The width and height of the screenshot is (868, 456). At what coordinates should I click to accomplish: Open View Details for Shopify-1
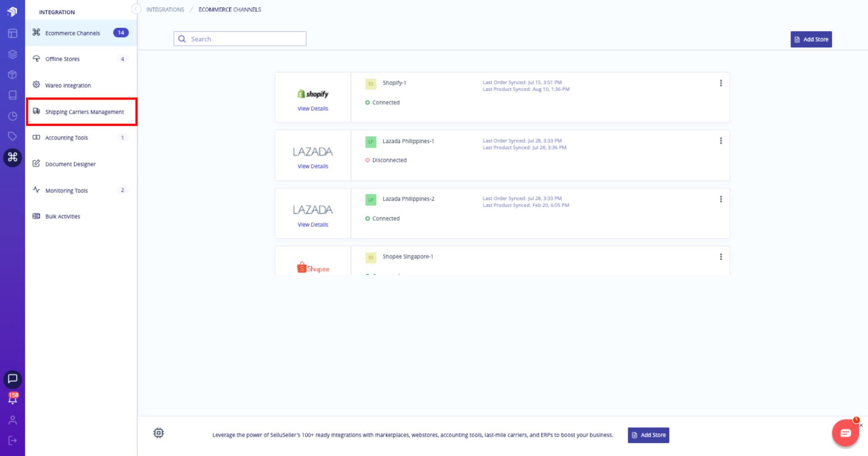coord(313,109)
